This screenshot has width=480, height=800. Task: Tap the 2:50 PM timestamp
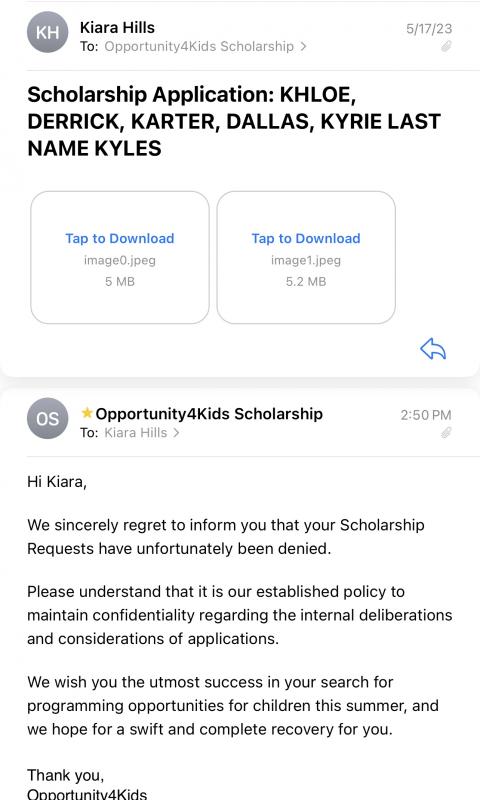pos(426,415)
